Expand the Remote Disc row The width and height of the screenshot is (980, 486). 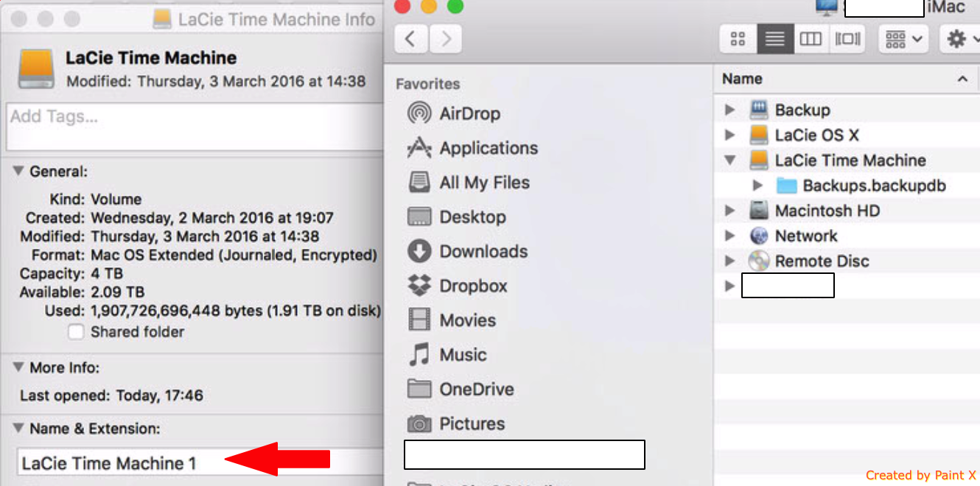[730, 261]
